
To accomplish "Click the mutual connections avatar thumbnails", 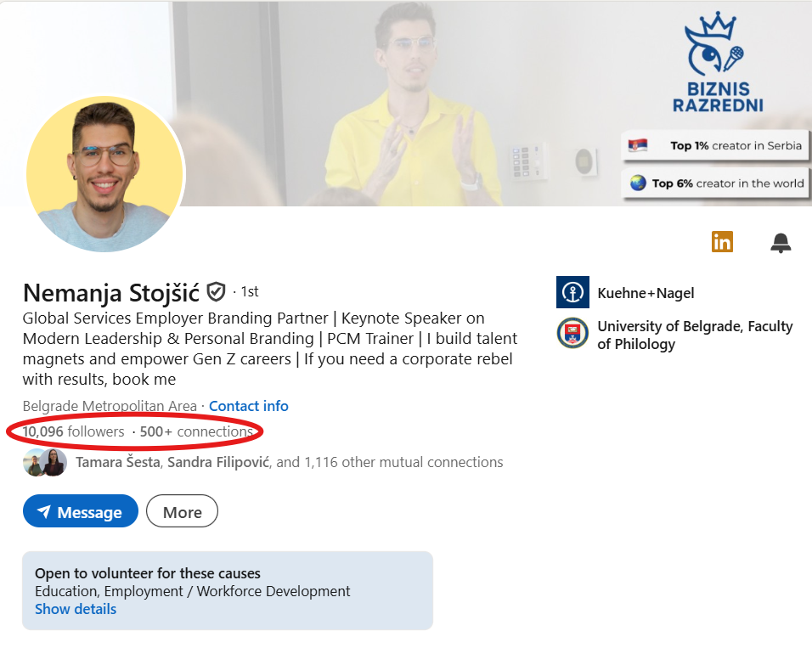I will (x=45, y=462).
